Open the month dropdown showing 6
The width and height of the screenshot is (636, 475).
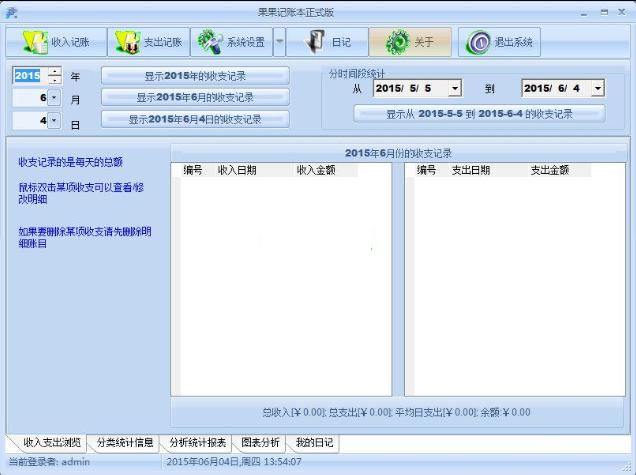(54, 98)
